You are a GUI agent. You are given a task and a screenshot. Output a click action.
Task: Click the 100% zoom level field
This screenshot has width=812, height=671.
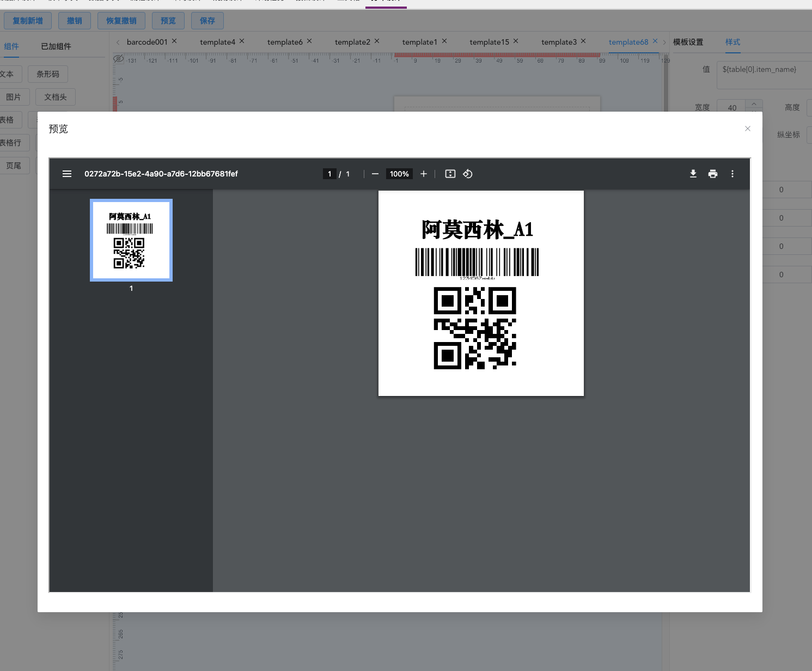coord(399,174)
